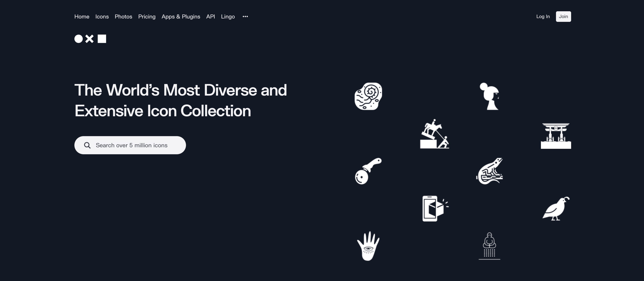
Task: Click the Join button
Action: (x=563, y=16)
